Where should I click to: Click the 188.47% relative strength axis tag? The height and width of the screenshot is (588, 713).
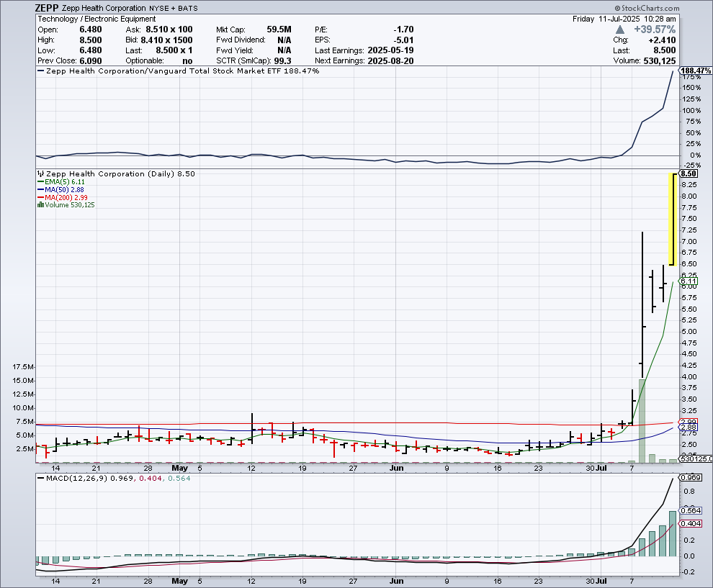tap(696, 71)
